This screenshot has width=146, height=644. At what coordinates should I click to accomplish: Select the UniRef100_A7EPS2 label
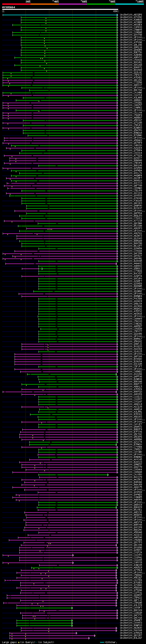(131, 311)
